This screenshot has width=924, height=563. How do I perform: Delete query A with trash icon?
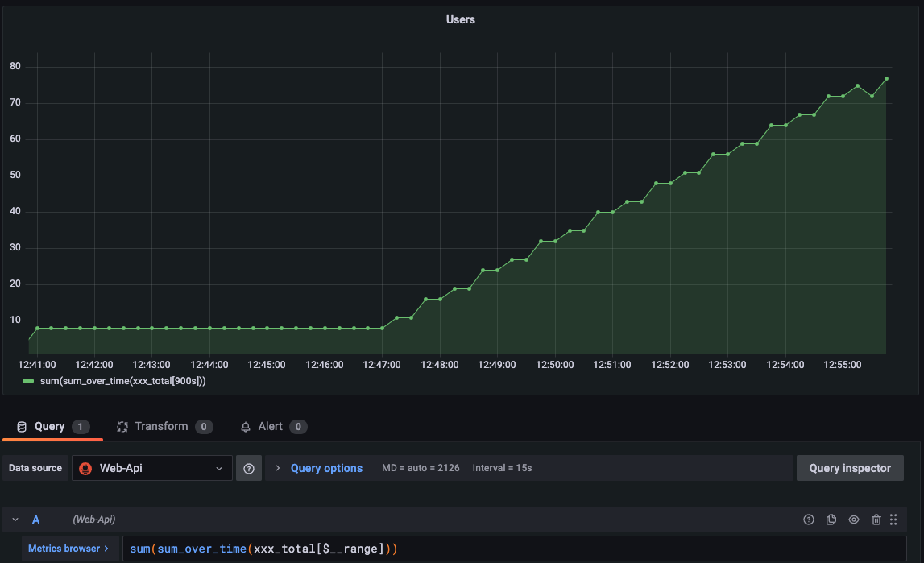pyautogui.click(x=876, y=520)
